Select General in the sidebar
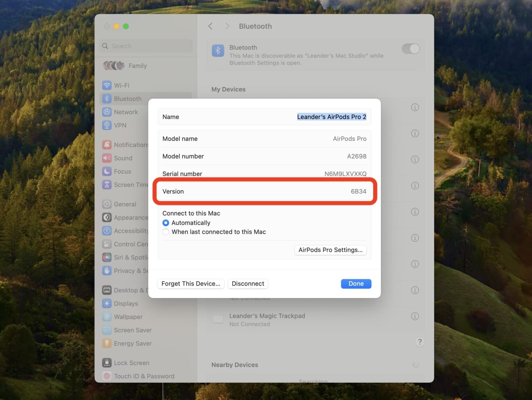 coord(125,204)
